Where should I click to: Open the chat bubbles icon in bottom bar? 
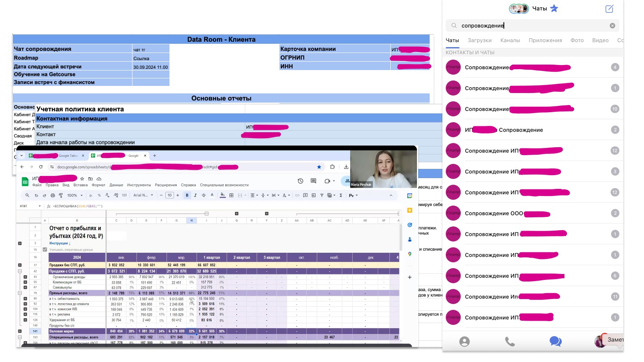point(556,342)
